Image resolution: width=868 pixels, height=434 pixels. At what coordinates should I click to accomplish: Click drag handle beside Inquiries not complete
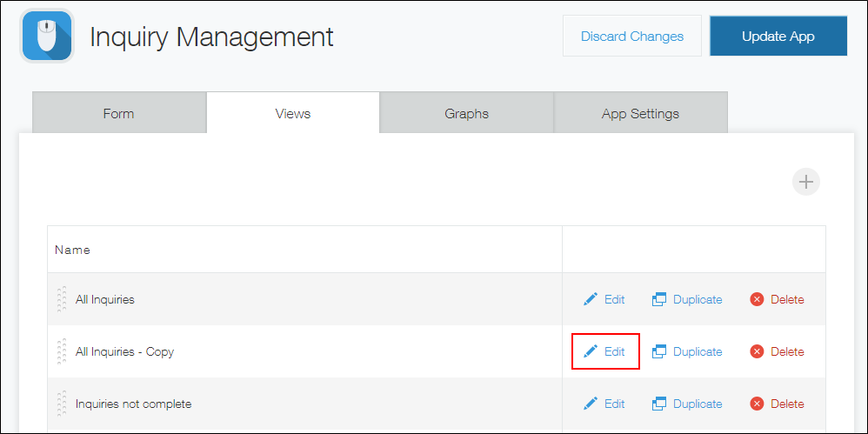click(x=62, y=404)
